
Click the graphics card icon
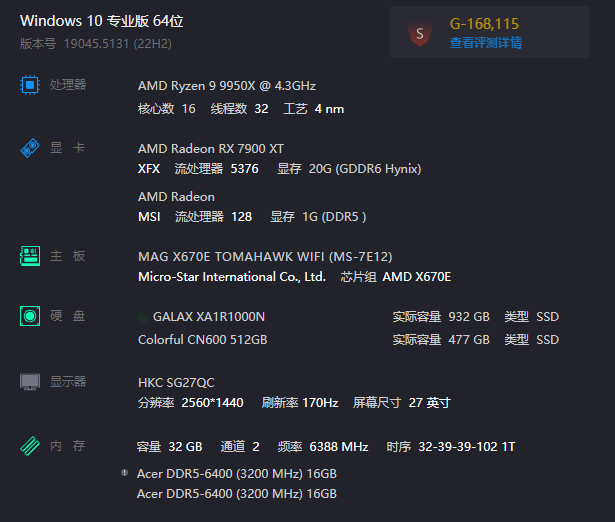(x=30, y=149)
